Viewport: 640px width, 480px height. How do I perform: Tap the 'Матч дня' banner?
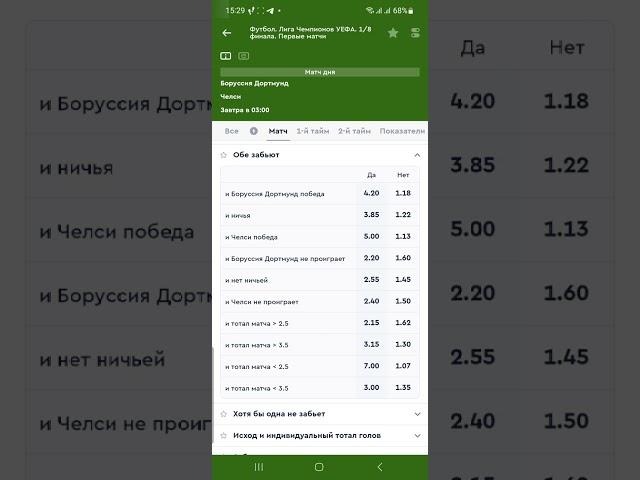coord(320,72)
